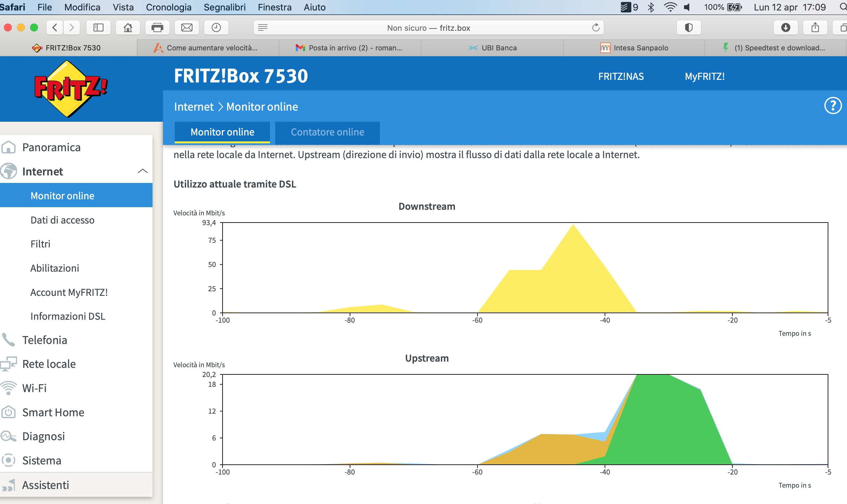The width and height of the screenshot is (847, 504).
Task: Open the downloads arrow icon
Action: [785, 27]
